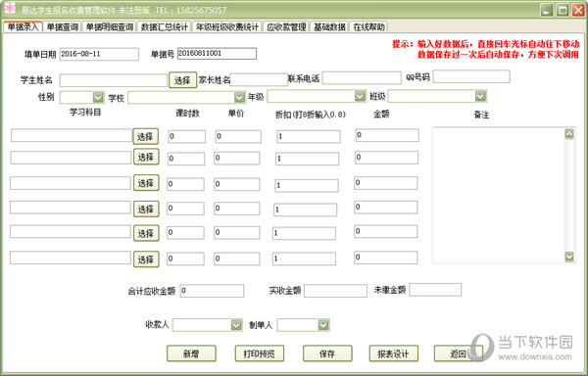588x376 pixels.
Task: Open 年级班级收费统计 tab
Action: click(227, 26)
